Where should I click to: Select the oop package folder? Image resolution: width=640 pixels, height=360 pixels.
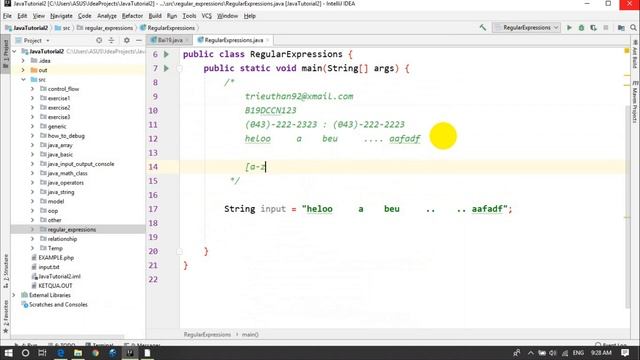[x=49, y=211]
